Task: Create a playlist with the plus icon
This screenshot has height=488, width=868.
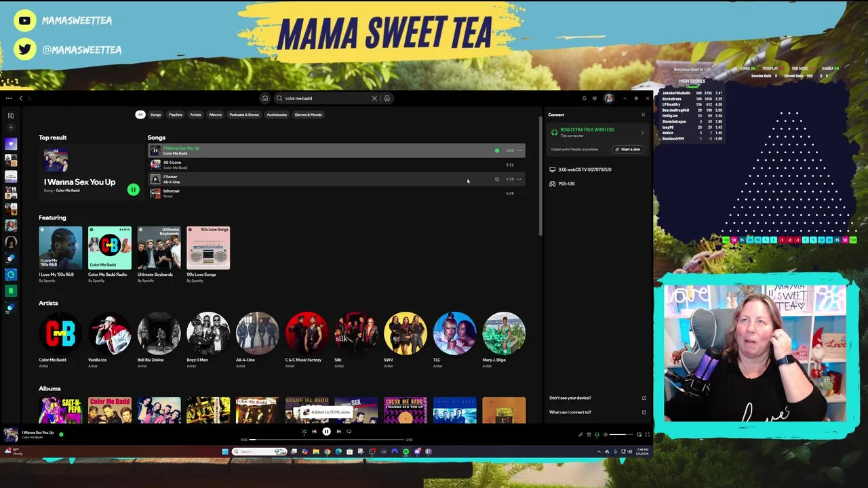Action: click(11, 127)
